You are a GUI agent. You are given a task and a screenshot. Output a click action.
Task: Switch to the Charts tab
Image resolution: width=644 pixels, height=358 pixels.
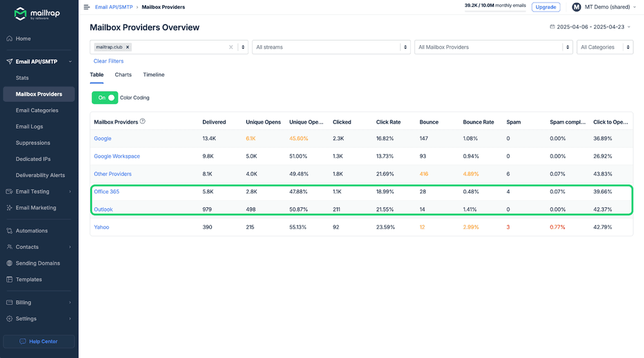123,75
